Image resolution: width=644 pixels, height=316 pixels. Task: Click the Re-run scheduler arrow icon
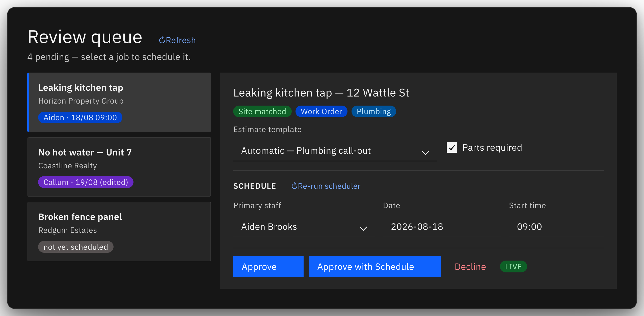click(294, 186)
